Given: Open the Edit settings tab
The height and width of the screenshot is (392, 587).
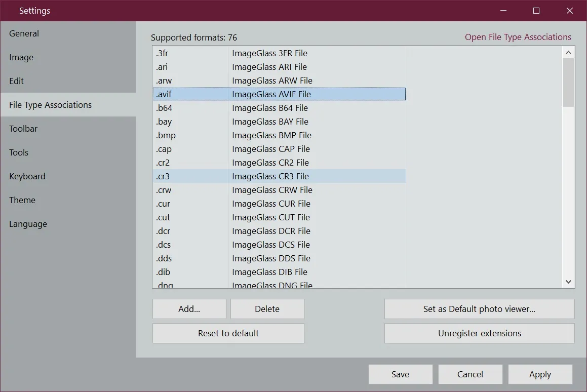Looking at the screenshot, I should click(x=68, y=81).
